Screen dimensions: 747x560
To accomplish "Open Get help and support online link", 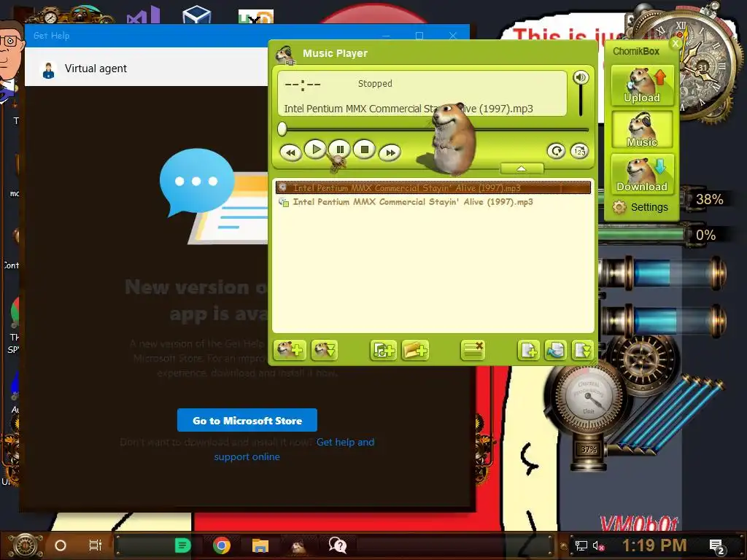I will 294,449.
